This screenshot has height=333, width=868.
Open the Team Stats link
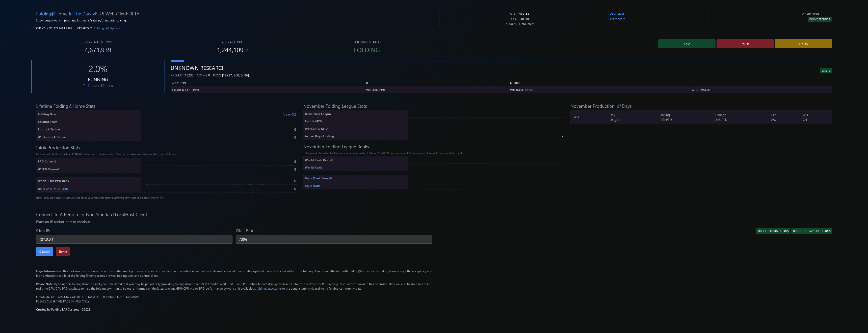pyautogui.click(x=617, y=19)
